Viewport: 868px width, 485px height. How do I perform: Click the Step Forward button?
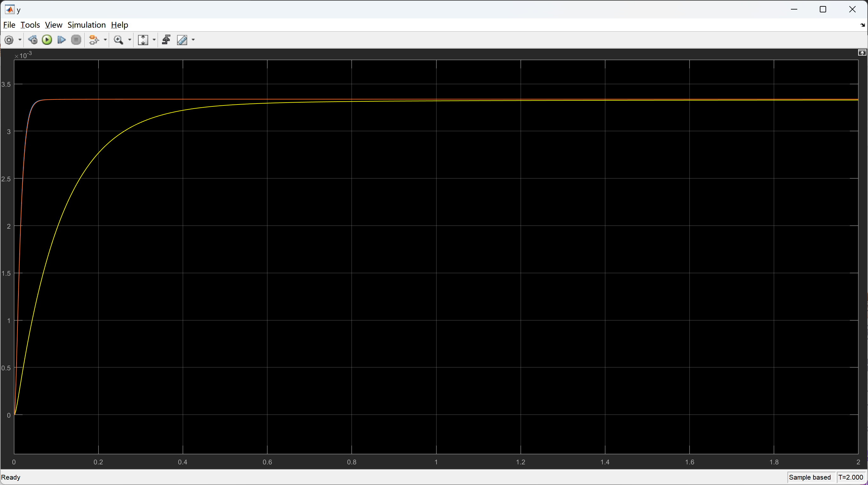61,40
